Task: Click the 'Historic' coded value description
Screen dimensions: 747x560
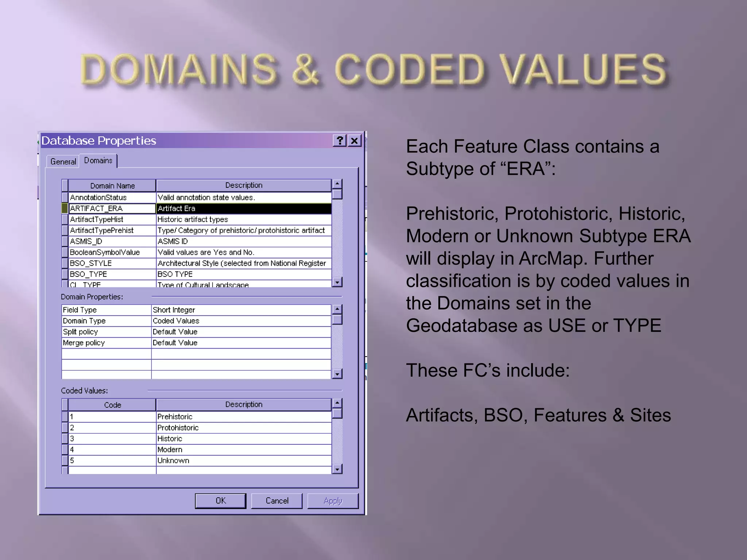Action: 244,438
